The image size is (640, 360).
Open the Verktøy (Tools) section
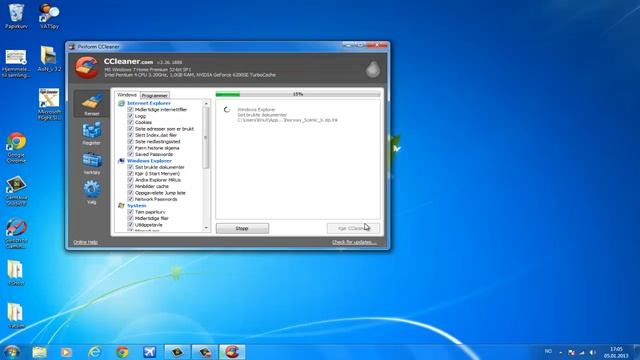[92, 163]
